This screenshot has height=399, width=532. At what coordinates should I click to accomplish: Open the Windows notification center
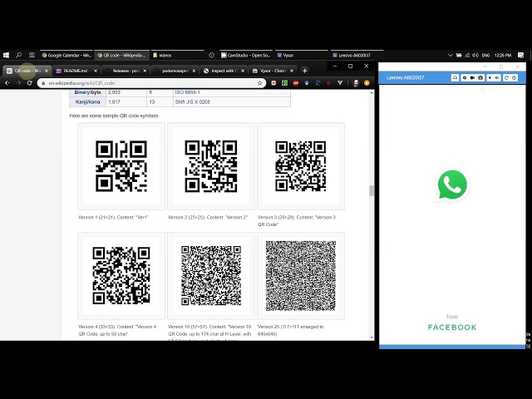[521, 55]
